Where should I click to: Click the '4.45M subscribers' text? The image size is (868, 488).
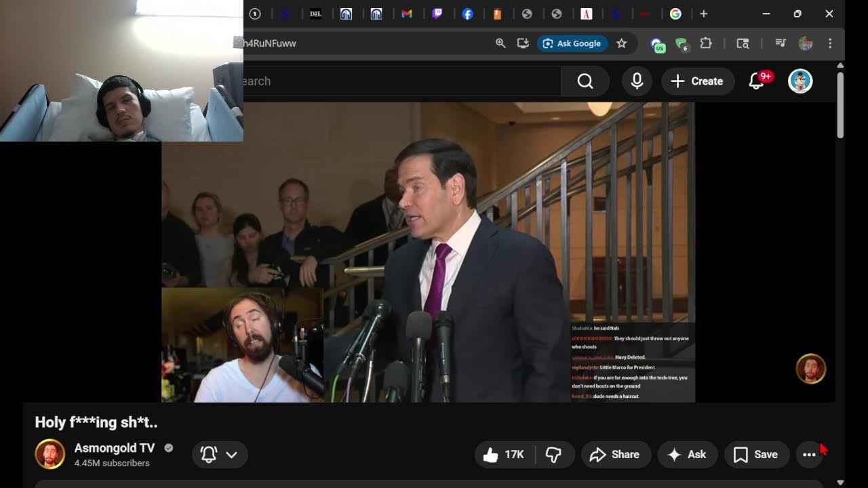pos(112,463)
